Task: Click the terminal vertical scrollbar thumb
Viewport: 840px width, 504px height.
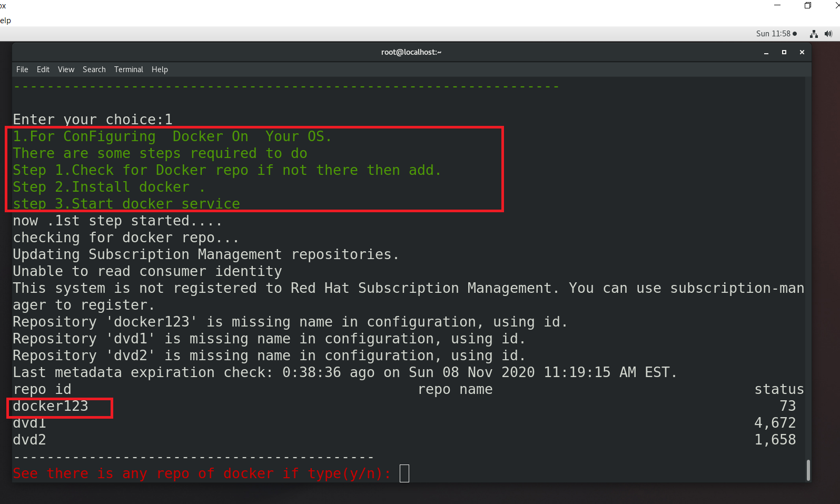Action: point(808,470)
